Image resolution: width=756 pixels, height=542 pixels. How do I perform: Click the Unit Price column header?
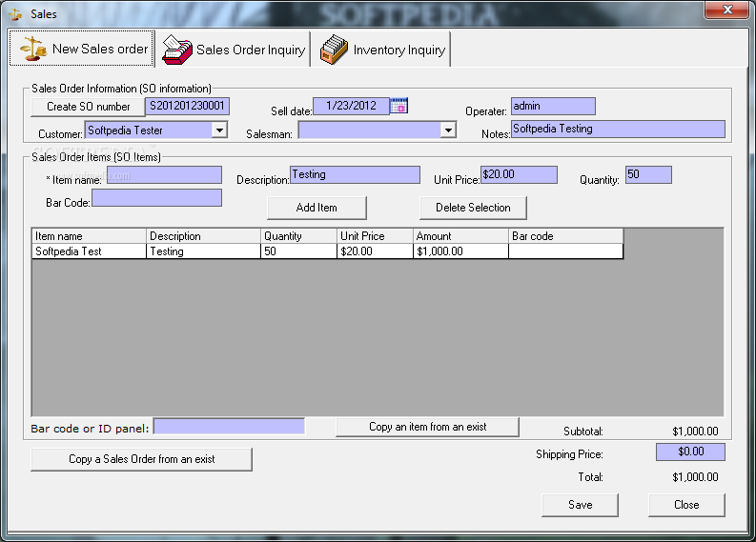(x=375, y=236)
